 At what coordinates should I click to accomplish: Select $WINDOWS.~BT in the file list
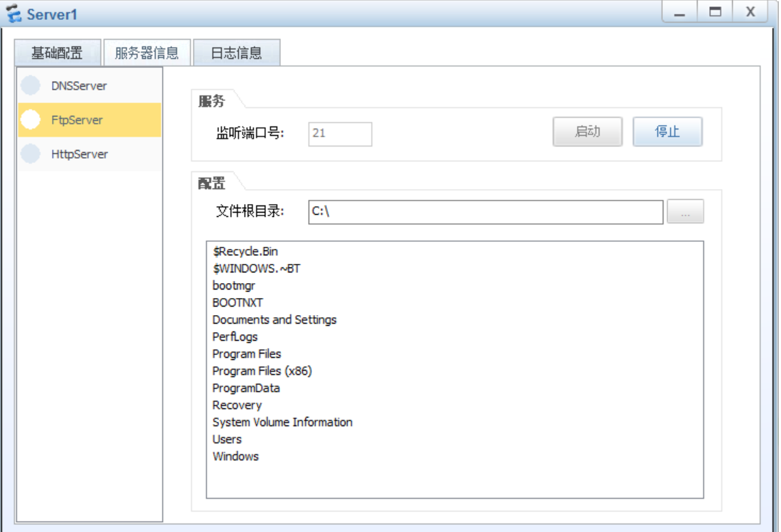[x=257, y=269]
